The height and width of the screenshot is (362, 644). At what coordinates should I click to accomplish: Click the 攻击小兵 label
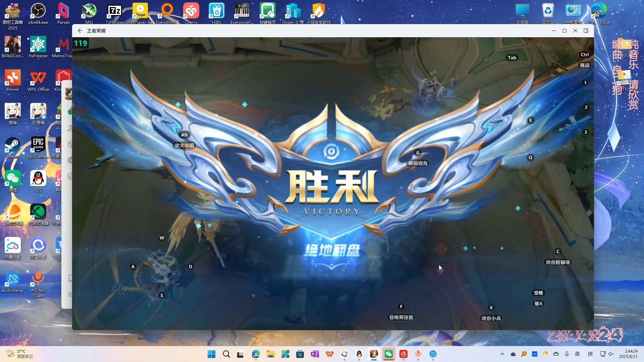pos(491,318)
